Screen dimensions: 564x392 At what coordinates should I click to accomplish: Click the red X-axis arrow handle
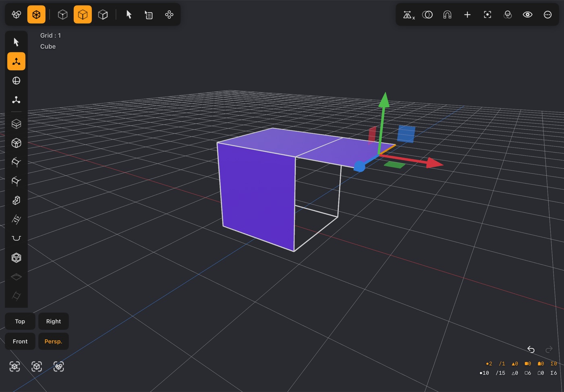[x=434, y=163]
